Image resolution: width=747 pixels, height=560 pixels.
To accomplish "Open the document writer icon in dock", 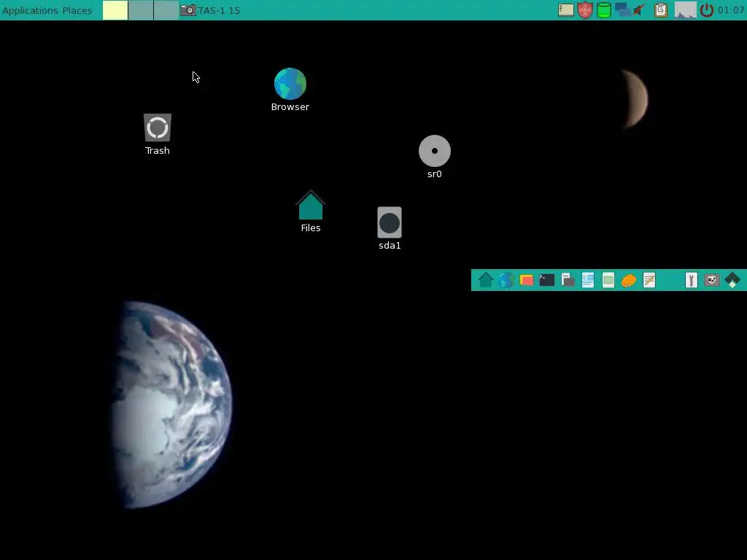I will [588, 280].
